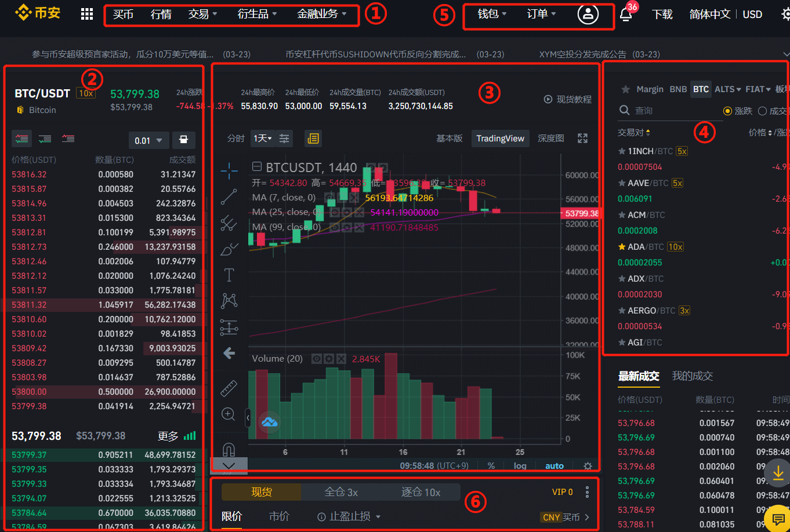Show combined buy and sell order book view
The width and height of the screenshot is (790, 532).
coord(23,139)
